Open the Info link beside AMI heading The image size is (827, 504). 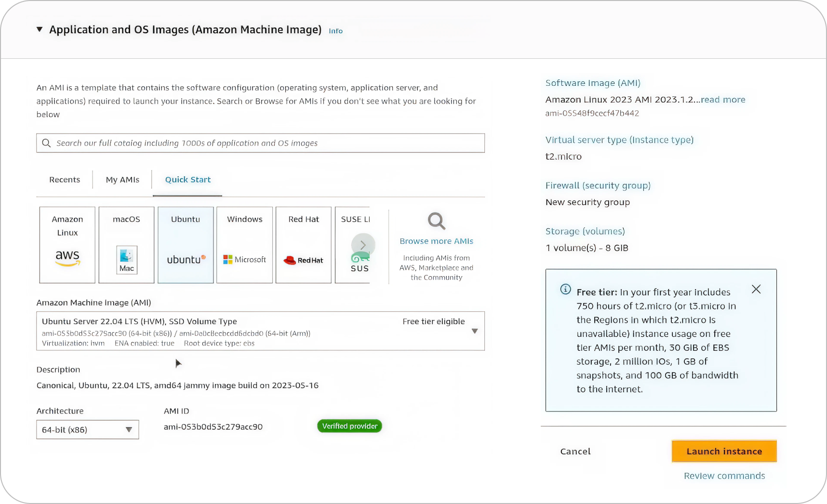(335, 31)
